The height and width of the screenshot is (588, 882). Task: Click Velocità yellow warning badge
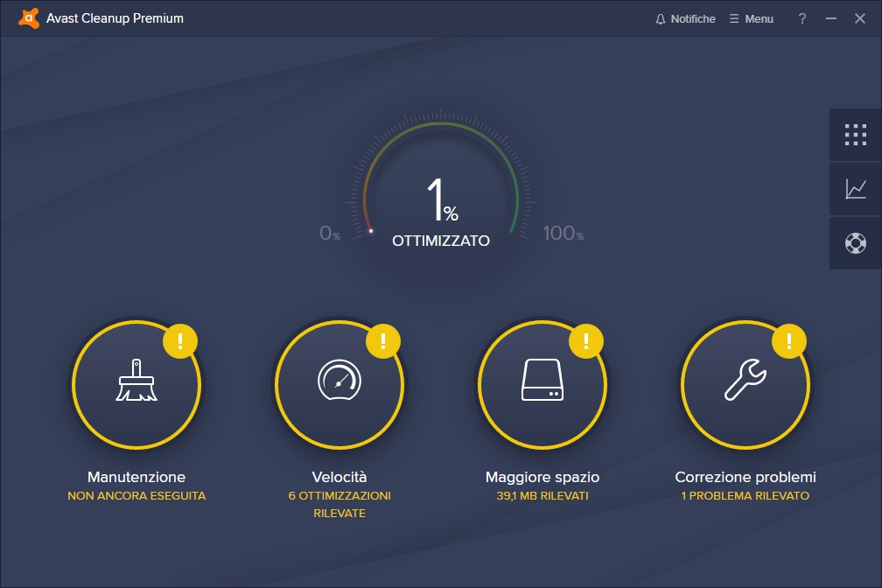pyautogui.click(x=383, y=339)
